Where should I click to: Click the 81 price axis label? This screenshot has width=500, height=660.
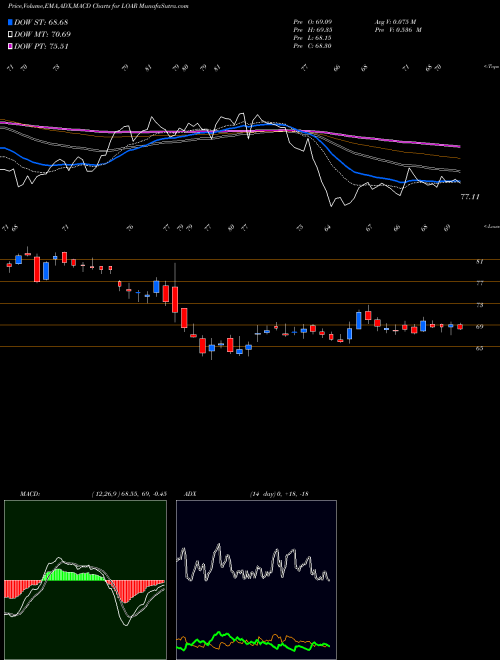(x=479, y=261)
